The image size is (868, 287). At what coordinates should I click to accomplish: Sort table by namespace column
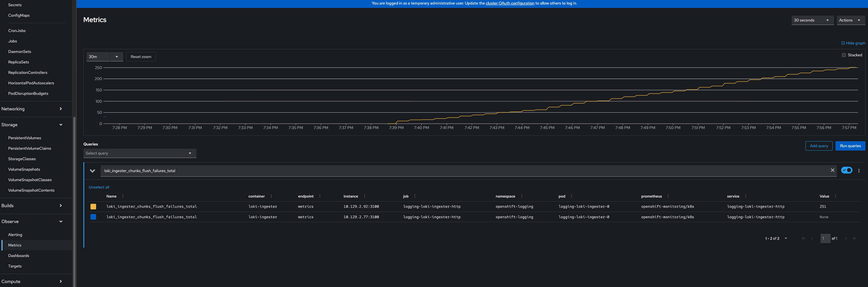tap(505, 196)
